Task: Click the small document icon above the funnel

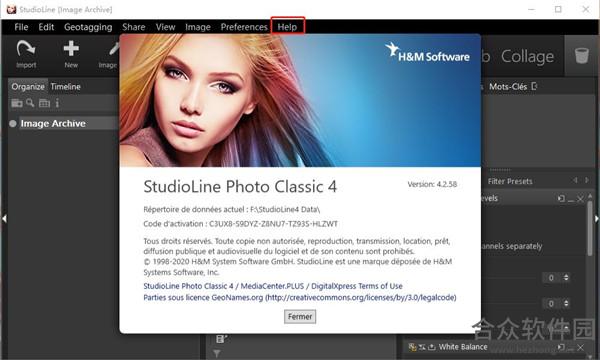Action: tap(222, 339)
